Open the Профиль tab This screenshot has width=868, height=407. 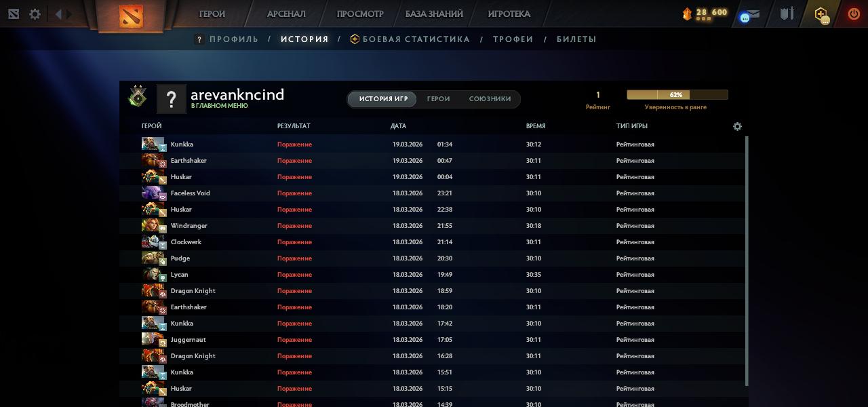point(233,39)
